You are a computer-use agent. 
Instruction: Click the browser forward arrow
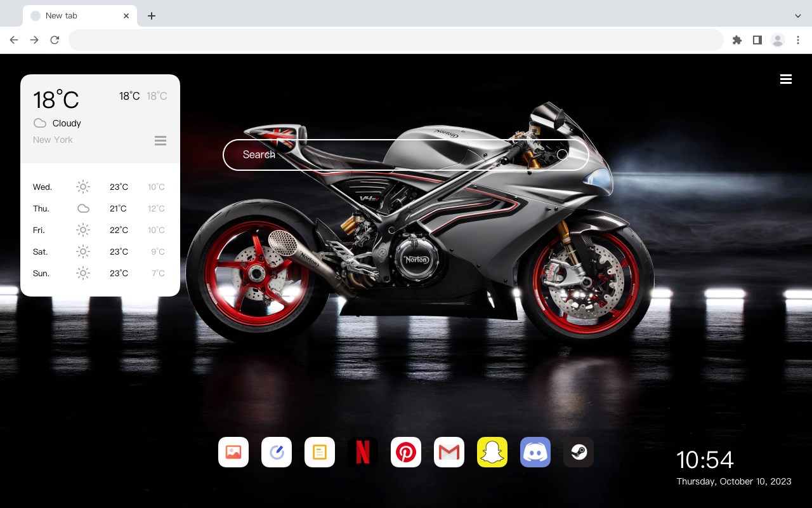pyautogui.click(x=34, y=40)
